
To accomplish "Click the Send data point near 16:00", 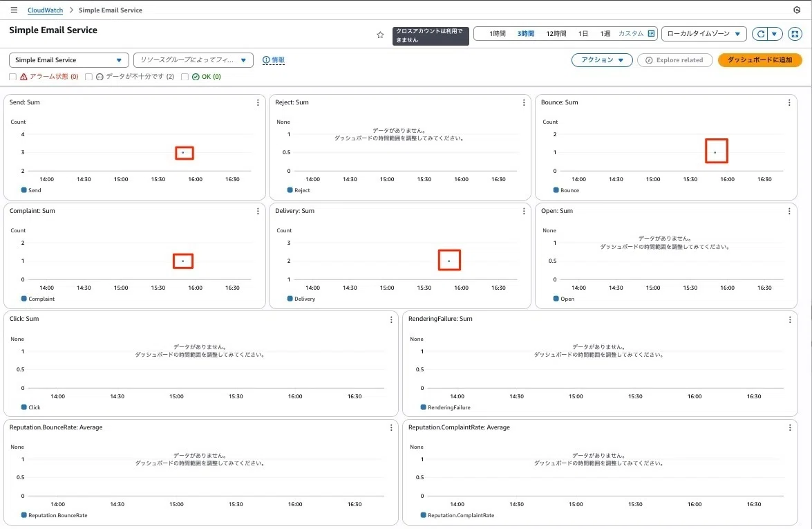I will tap(183, 153).
